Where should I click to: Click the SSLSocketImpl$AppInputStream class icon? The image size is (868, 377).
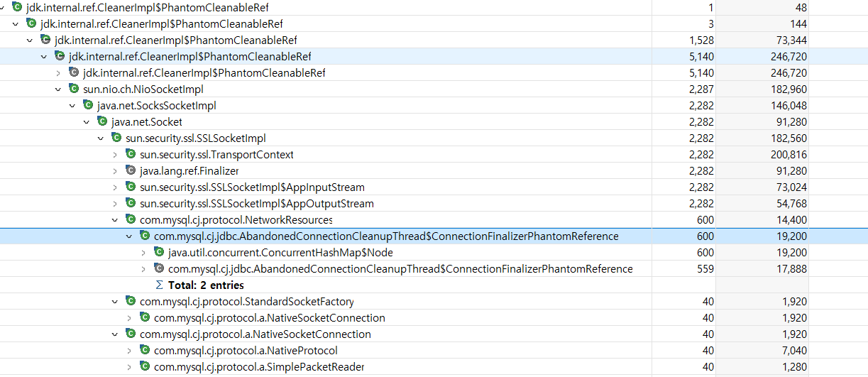[131, 187]
